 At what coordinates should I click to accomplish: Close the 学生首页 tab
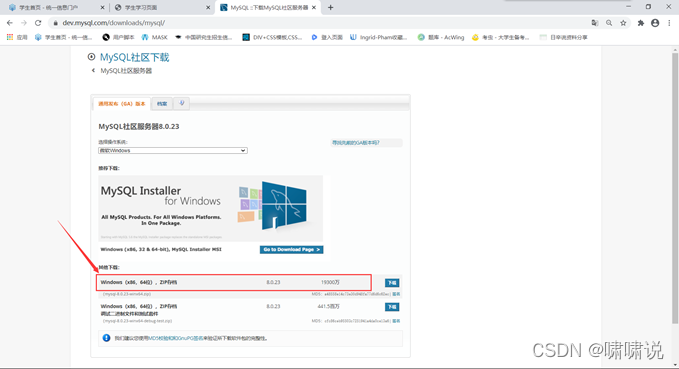tap(102, 7)
